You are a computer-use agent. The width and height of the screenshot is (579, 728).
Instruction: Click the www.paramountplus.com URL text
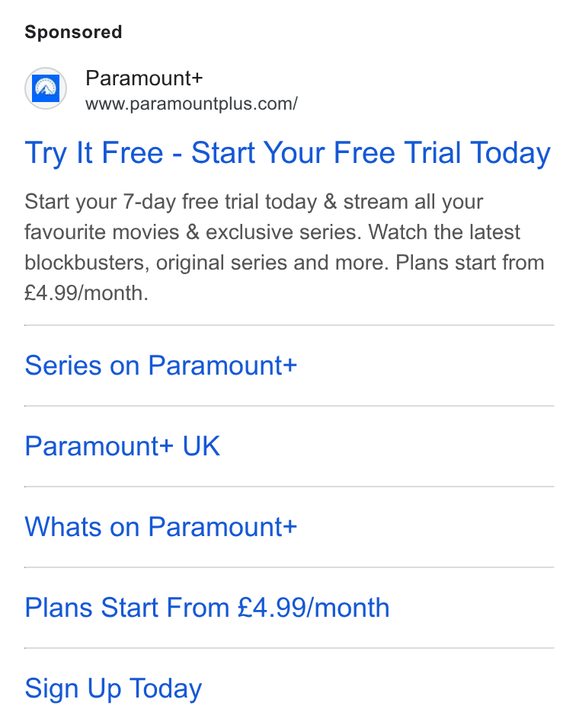click(x=191, y=104)
